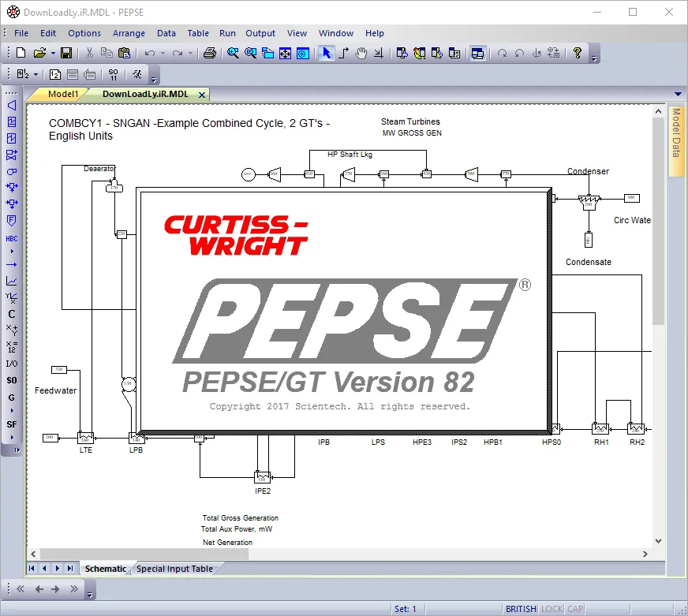Image resolution: width=688 pixels, height=616 pixels.
Task: Open the Arrange menu
Action: (129, 33)
